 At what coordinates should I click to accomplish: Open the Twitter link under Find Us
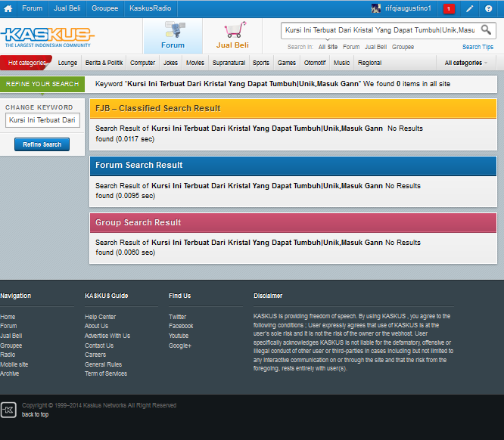point(177,317)
